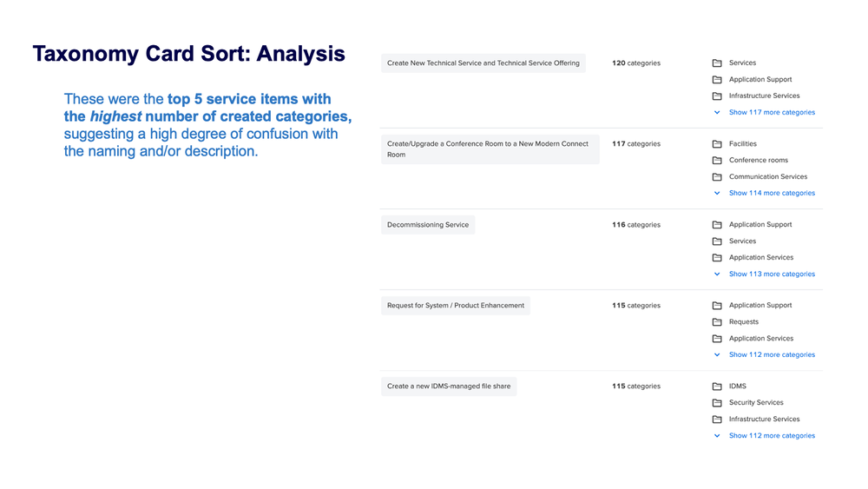
Task: Expand Show 113 more categories
Action: point(772,274)
